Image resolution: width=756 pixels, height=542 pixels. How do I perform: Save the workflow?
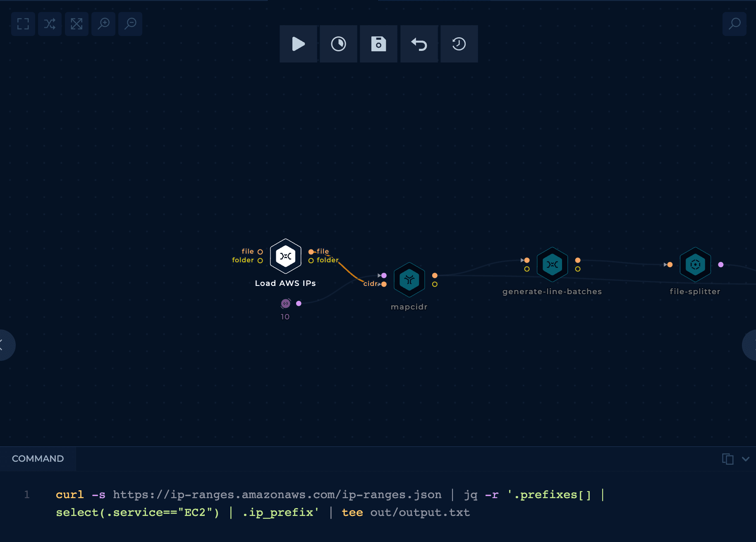(x=378, y=44)
